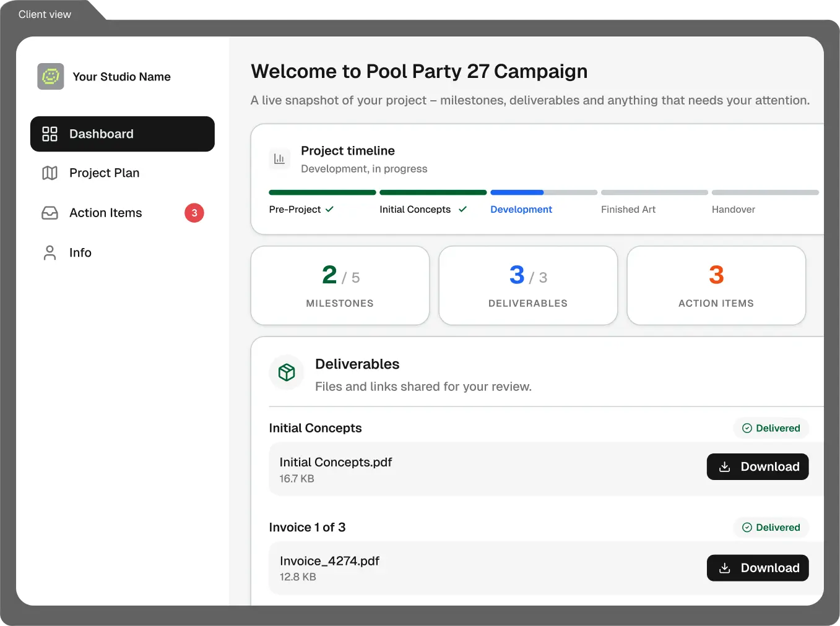Click the Handover gray progress segment
The height and width of the screenshot is (626, 840).
pyautogui.click(x=765, y=192)
